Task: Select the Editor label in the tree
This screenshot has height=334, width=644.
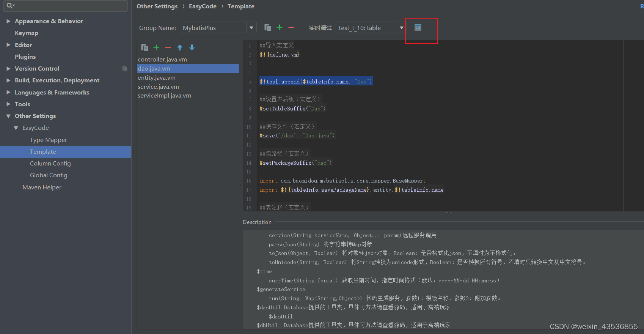Action: tap(24, 45)
